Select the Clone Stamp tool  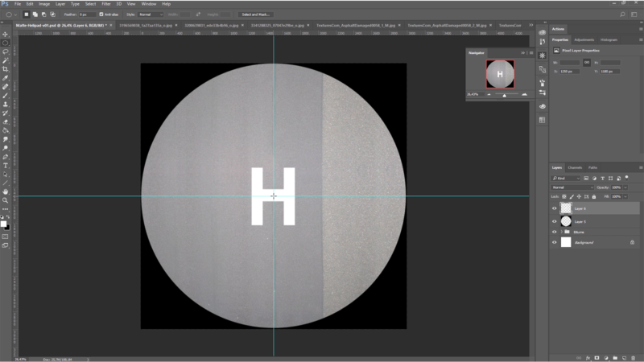point(6,105)
